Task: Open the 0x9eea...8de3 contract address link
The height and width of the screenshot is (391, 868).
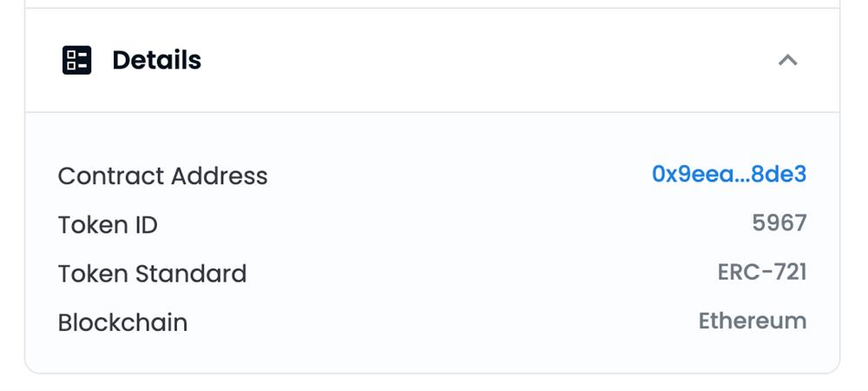Action: (729, 175)
